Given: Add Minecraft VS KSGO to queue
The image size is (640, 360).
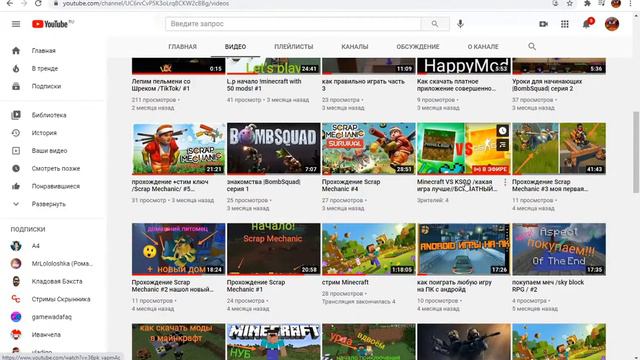Looking at the screenshot, I should point(502,144).
